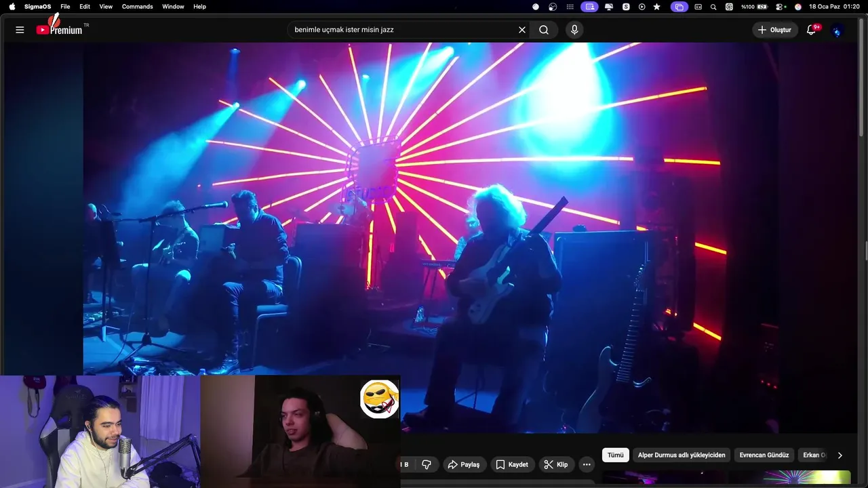Screen dimensions: 868x488
Task: Open the SigmaOS app menu
Action: [x=37, y=7]
